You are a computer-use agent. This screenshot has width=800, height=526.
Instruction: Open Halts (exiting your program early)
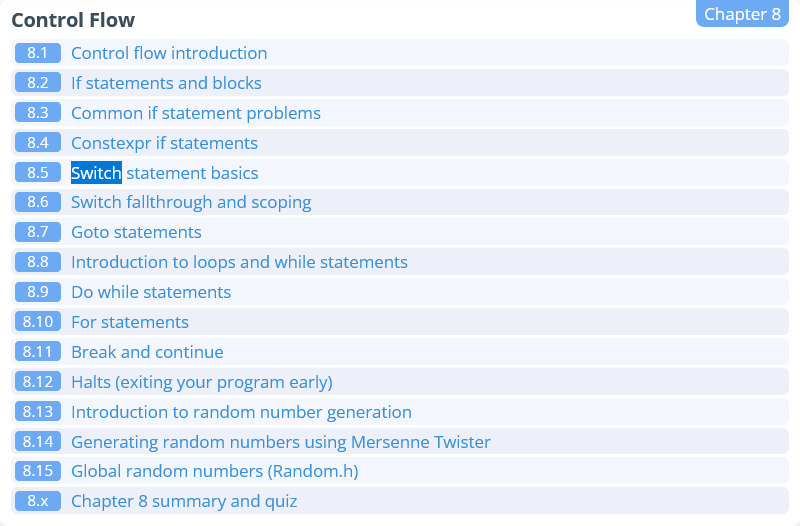202,382
